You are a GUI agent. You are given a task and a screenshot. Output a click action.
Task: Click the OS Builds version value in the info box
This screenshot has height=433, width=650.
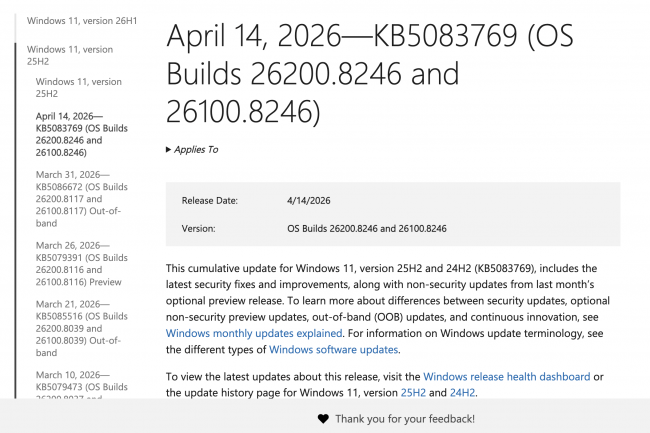coord(366,229)
